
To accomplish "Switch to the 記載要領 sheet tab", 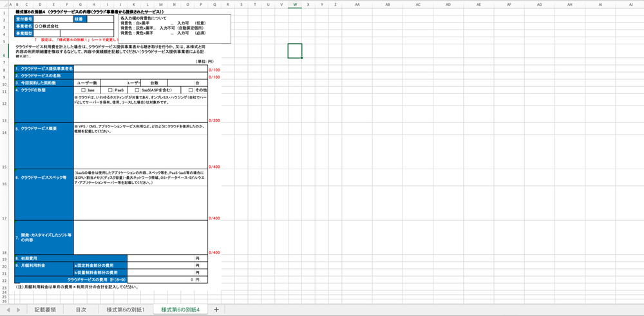I will point(45,310).
